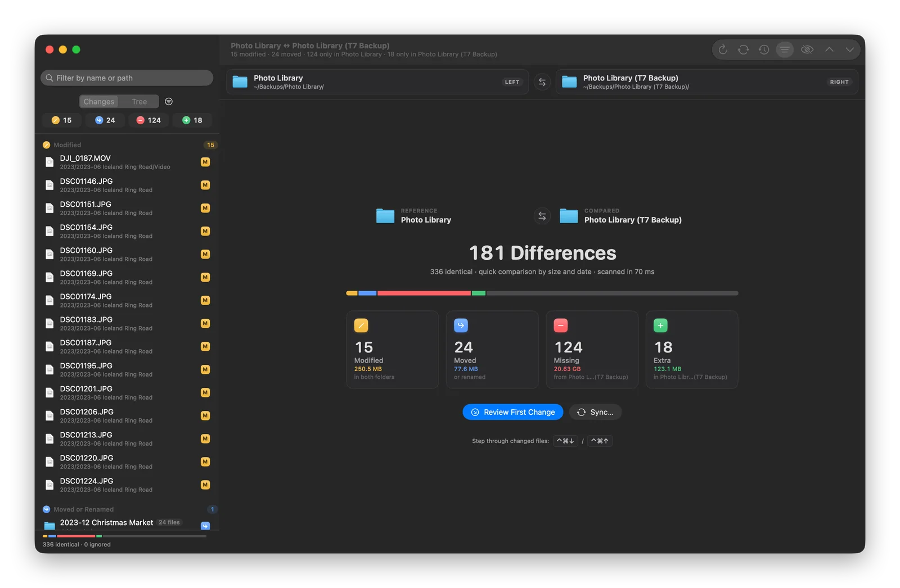Toggle the hidden-eye visibility toolbar icon
Screen dimensions: 900x588
point(807,50)
